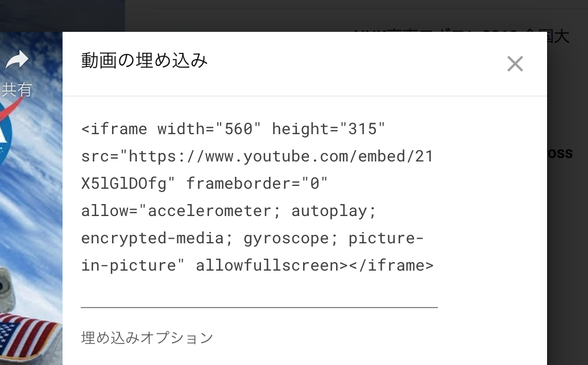
Task: Click the dark area above the video
Action: [63, 14]
